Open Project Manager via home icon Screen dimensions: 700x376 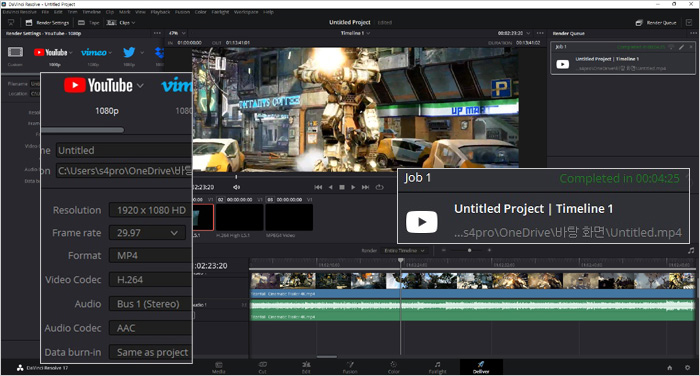(x=670, y=368)
